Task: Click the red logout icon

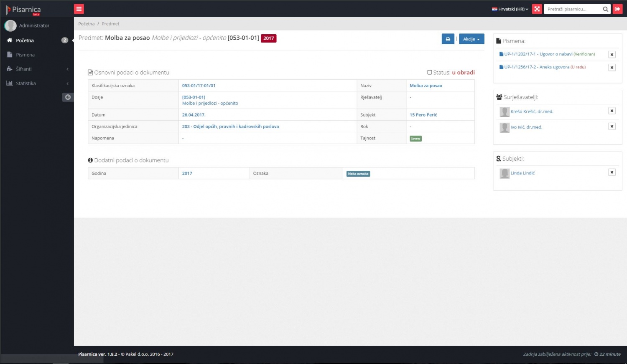Action: pos(617,9)
